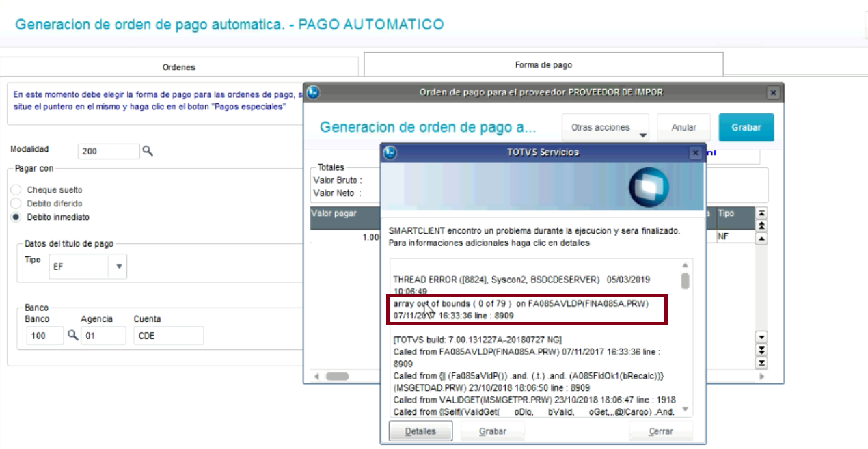Select the Debito inmediato radio option
This screenshot has width=868, height=449.
(16, 217)
